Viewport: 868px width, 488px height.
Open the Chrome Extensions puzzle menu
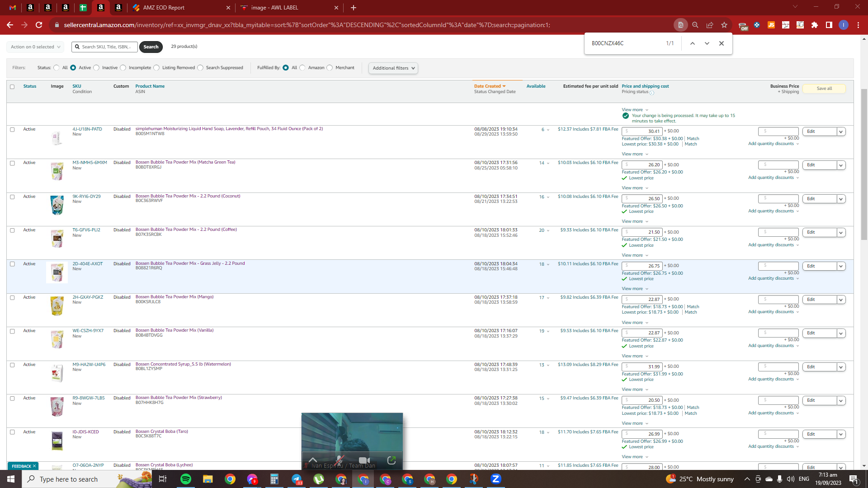point(815,25)
